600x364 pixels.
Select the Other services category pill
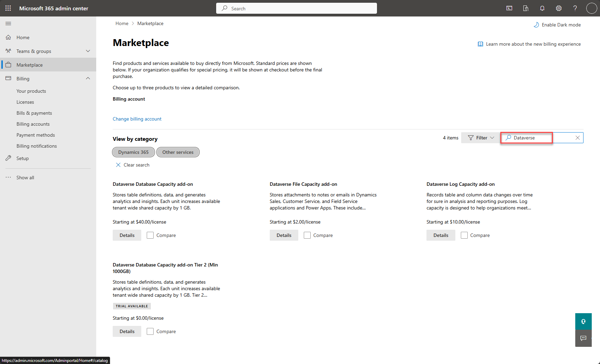coord(178,152)
